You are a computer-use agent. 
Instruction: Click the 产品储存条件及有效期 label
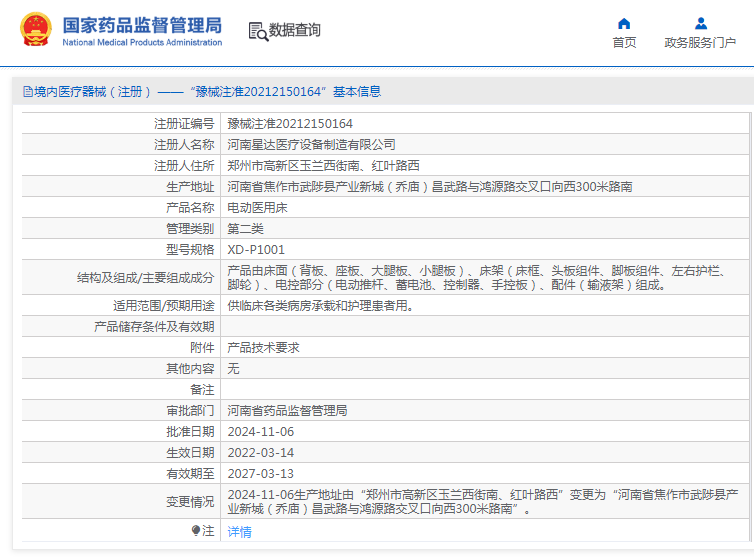[154, 327]
